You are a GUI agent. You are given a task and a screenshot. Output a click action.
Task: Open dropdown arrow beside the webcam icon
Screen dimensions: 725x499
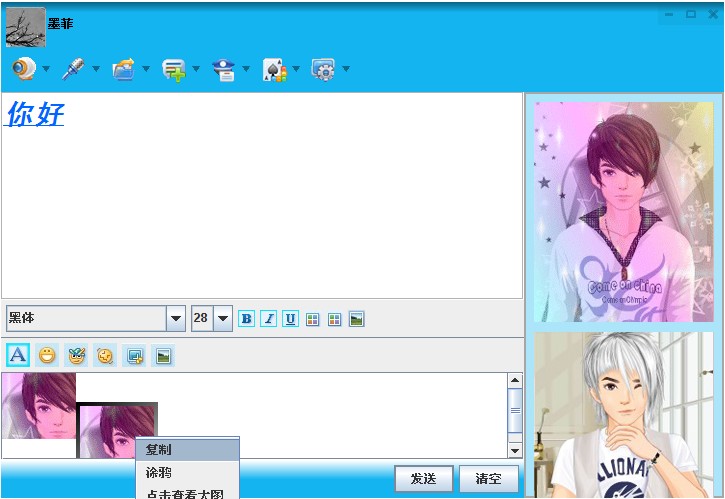pyautogui.click(x=46, y=69)
